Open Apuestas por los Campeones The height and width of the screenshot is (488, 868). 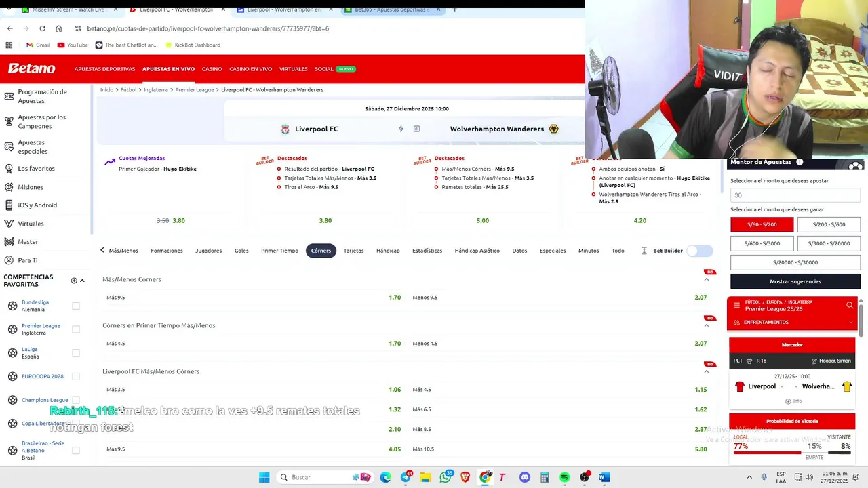point(42,121)
